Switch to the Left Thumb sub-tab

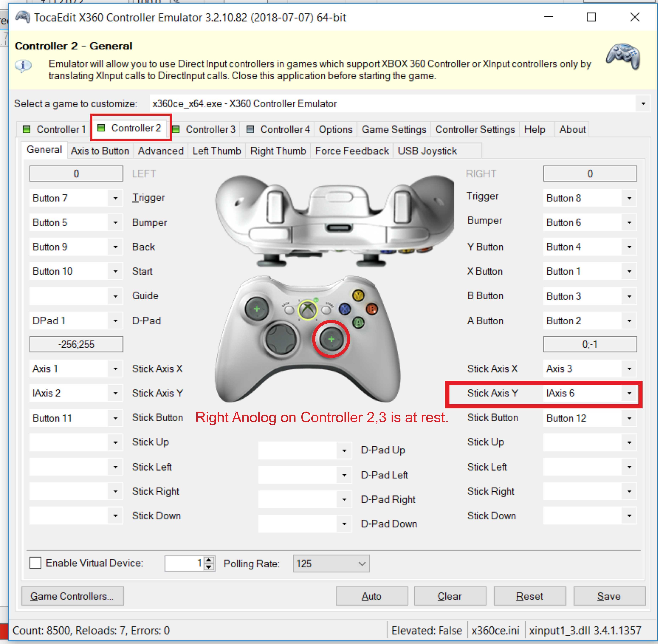coord(217,151)
